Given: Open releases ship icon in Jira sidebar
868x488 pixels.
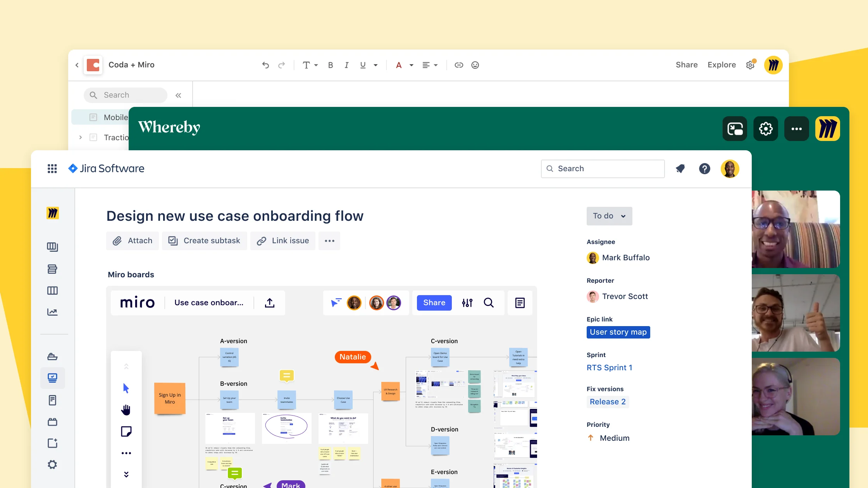Looking at the screenshot, I should [52, 357].
